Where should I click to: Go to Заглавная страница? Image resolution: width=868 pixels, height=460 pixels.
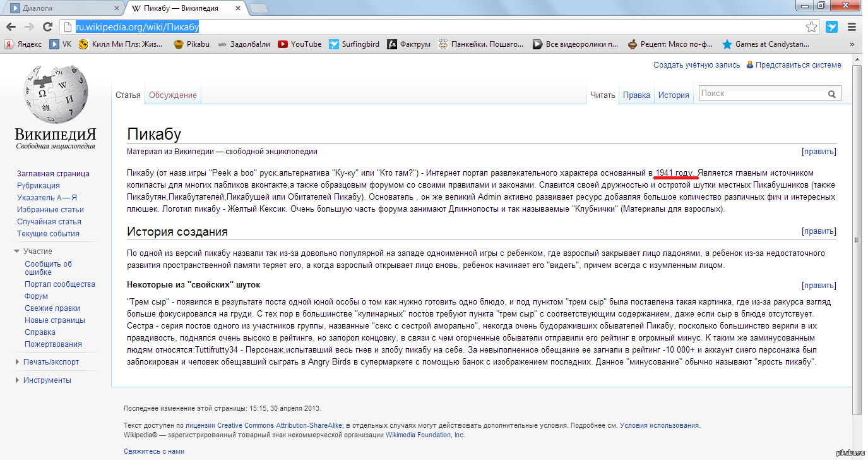[53, 174]
